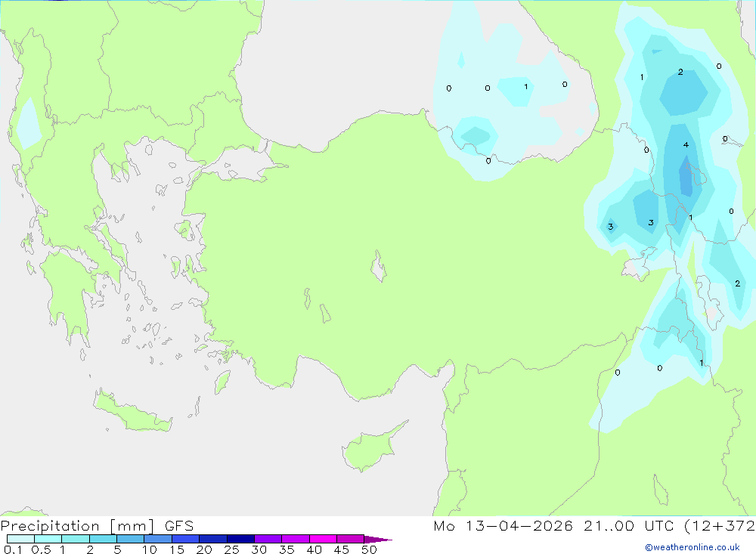Click the legend scale label "50"
Viewport: 756px width, 554px height.
coord(369,549)
